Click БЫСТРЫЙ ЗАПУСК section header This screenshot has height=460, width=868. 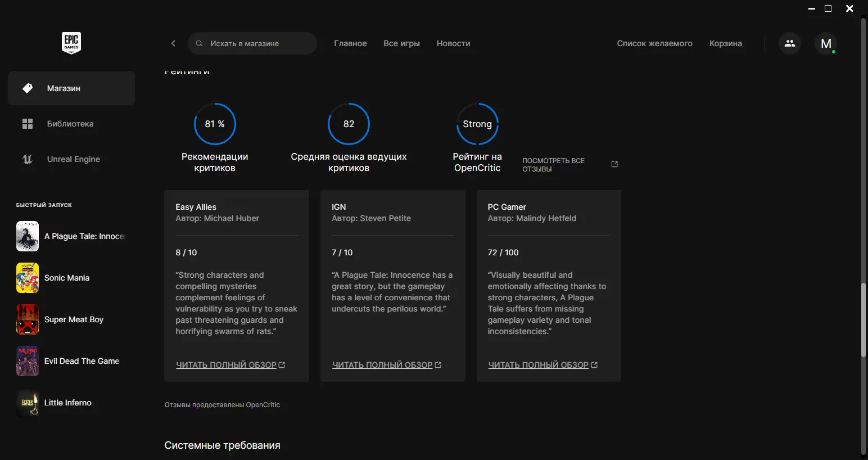click(44, 205)
